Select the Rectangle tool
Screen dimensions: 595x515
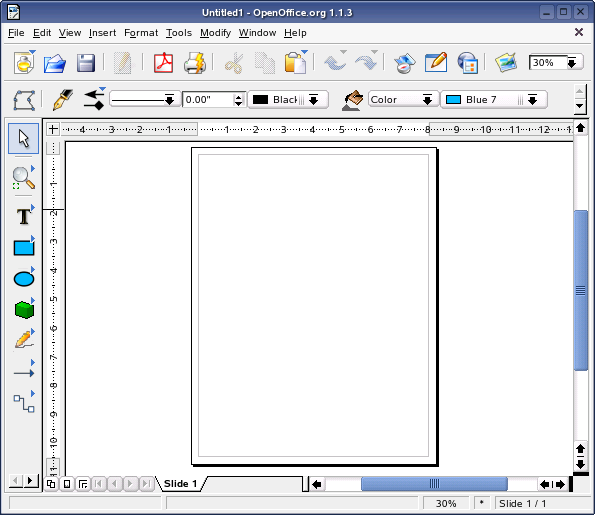(24, 248)
